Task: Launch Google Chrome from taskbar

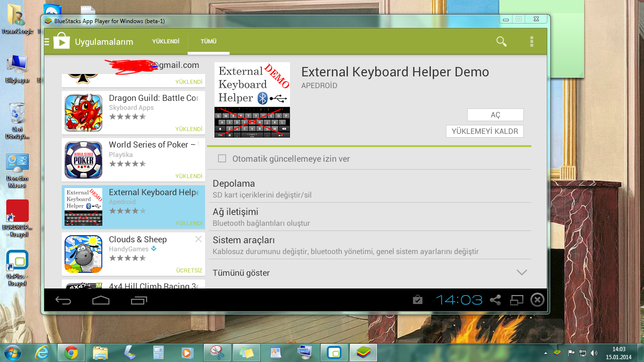Action: pyautogui.click(x=71, y=352)
